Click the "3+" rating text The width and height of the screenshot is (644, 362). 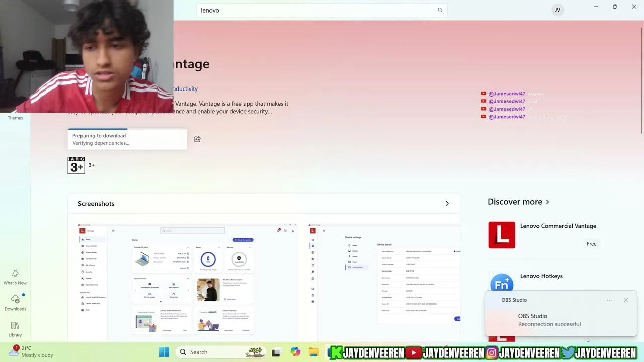92,165
